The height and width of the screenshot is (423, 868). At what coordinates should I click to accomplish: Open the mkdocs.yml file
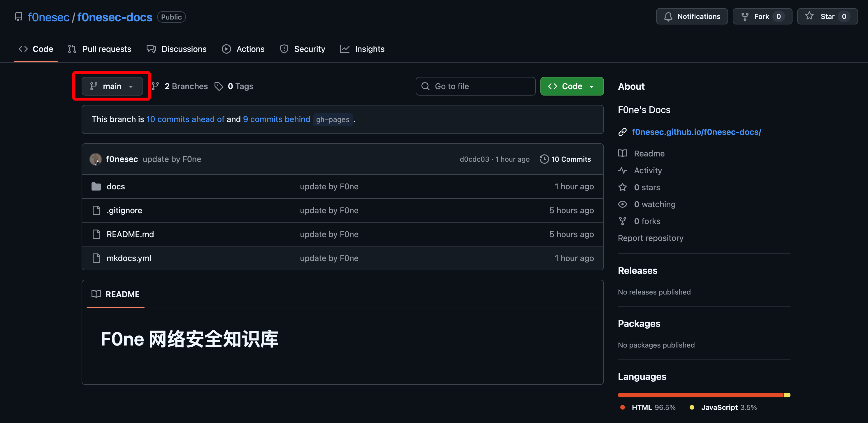[129, 258]
